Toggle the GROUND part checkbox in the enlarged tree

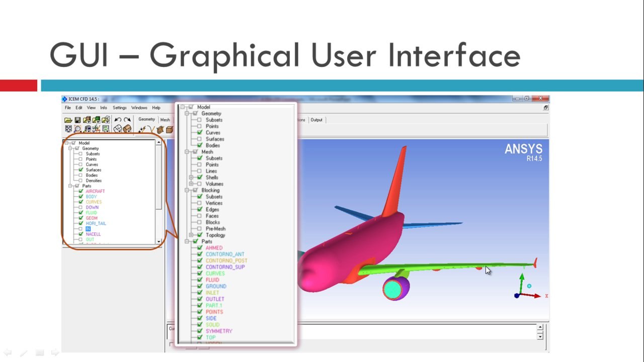point(200,286)
